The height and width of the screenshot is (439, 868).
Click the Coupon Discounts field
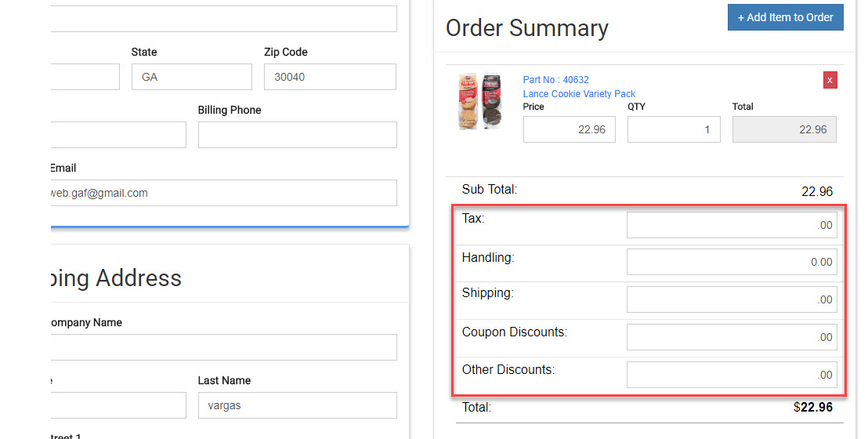point(731,337)
